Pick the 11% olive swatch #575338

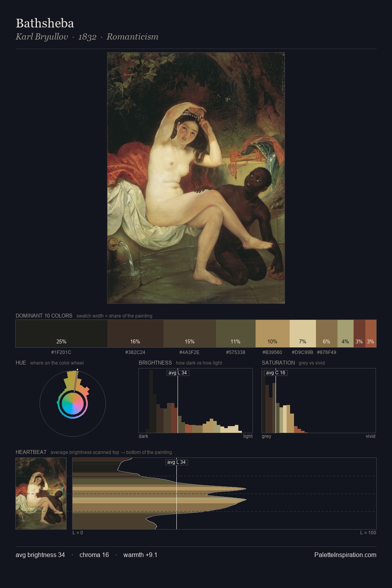(236, 334)
